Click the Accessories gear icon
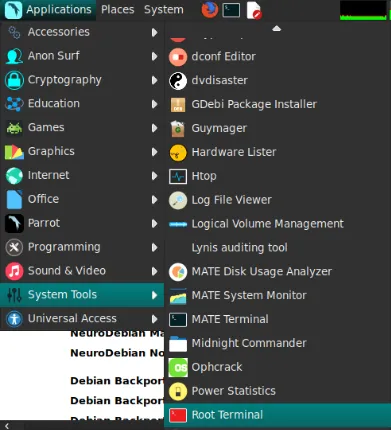Screen dimensions: 391x430 click(x=14, y=32)
